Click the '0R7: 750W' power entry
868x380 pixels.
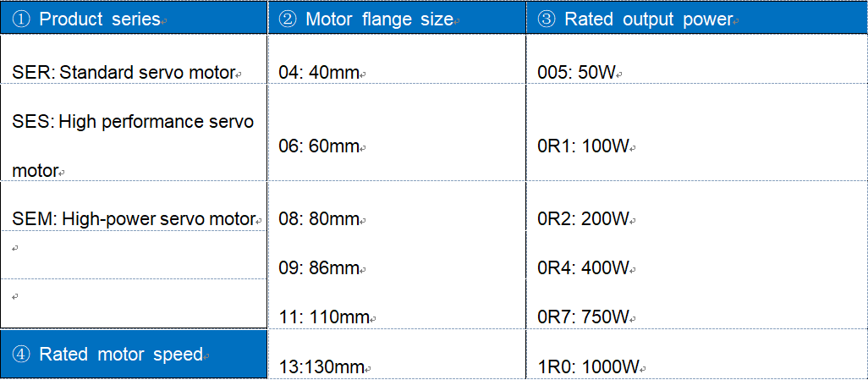[x=583, y=317]
